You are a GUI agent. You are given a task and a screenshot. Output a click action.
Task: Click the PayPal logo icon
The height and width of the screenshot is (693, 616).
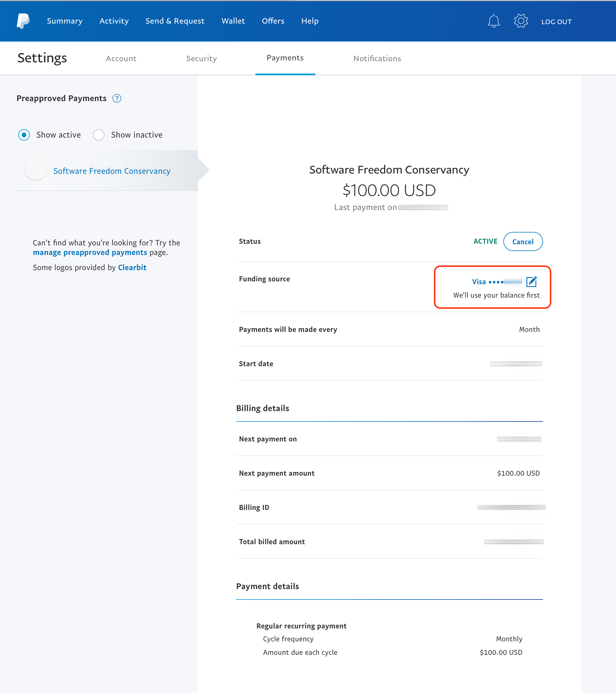pyautogui.click(x=23, y=21)
